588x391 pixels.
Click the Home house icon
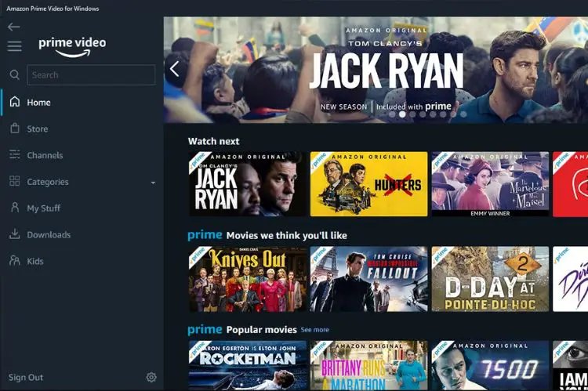(x=15, y=102)
